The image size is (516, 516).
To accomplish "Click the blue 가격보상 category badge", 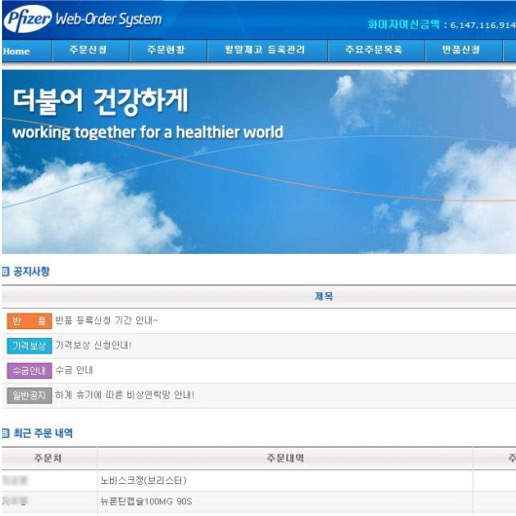I will pyautogui.click(x=29, y=346).
